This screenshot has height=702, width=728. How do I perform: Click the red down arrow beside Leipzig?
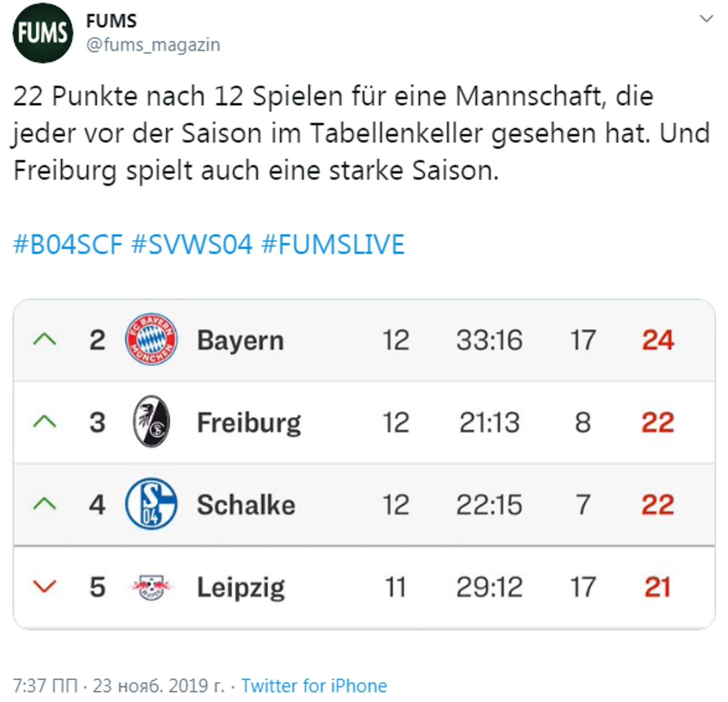[44, 586]
